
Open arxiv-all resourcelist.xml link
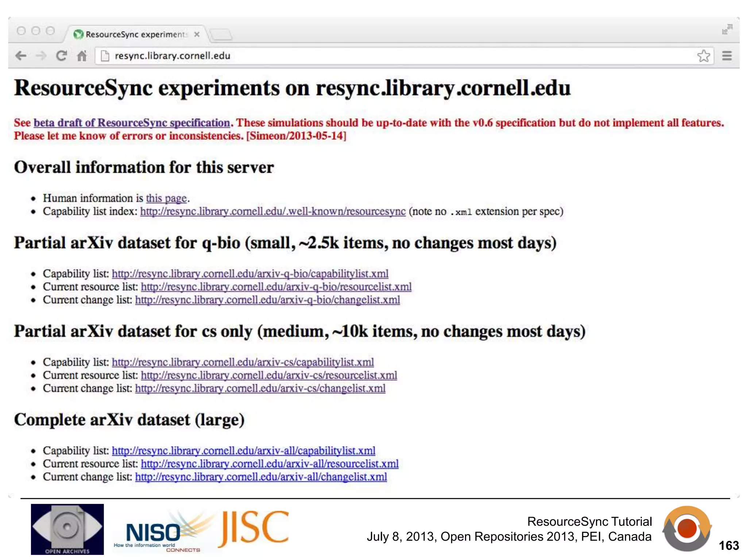[x=270, y=464]
